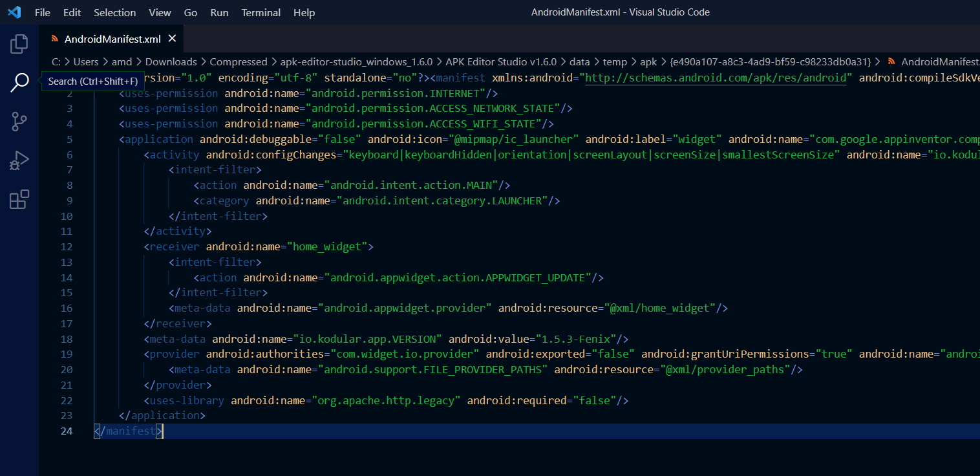Open the Terminal menu

pyautogui.click(x=261, y=12)
